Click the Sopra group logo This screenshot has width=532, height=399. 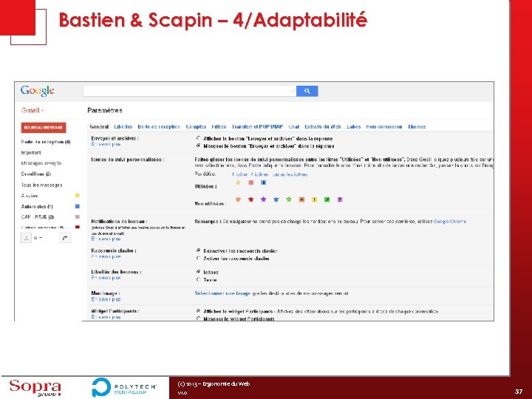35,388
